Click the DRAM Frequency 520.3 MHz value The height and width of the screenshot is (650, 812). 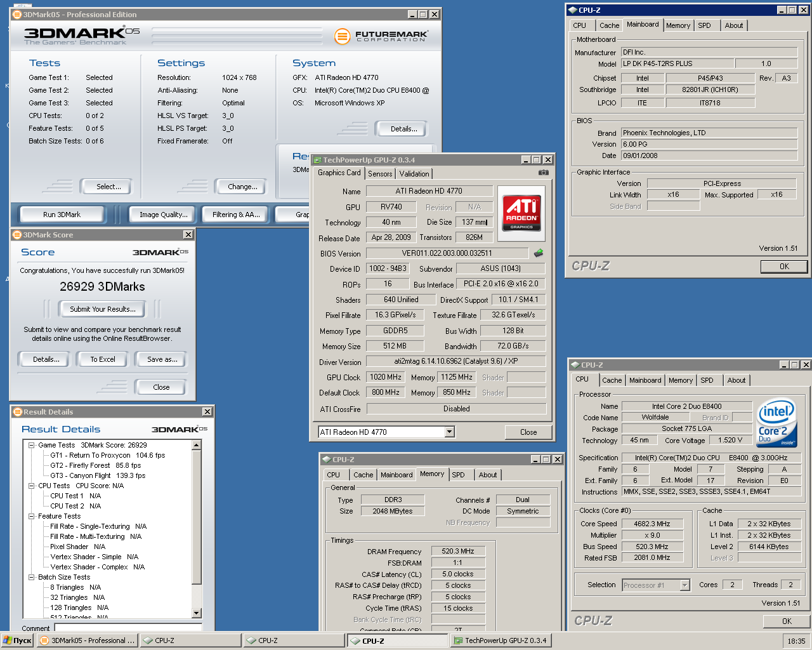[x=458, y=551]
